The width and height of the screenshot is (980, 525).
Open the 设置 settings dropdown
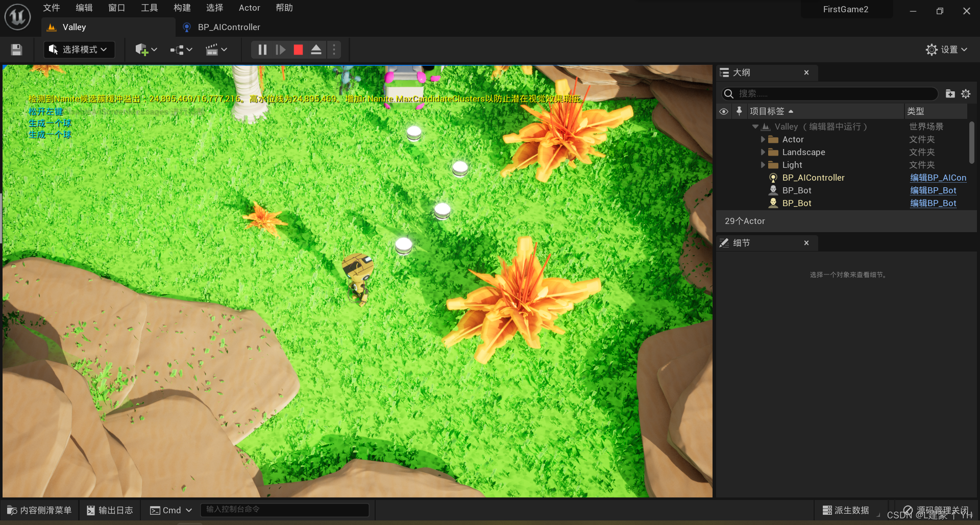pyautogui.click(x=946, y=49)
